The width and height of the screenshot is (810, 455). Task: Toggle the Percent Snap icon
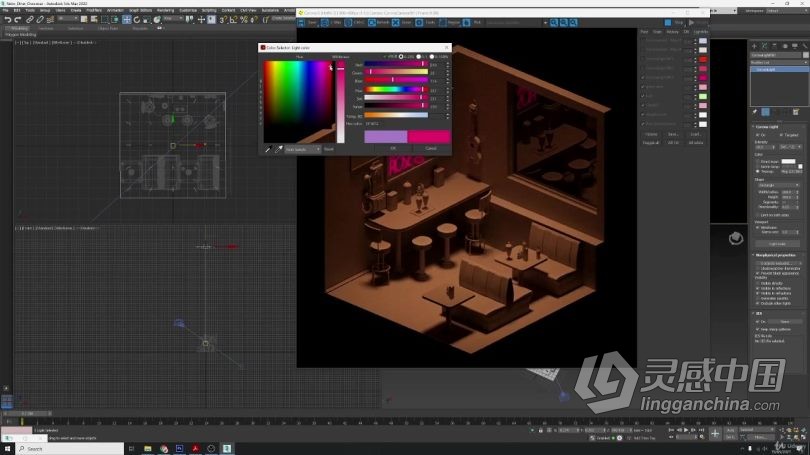pyautogui.click(x=244, y=20)
